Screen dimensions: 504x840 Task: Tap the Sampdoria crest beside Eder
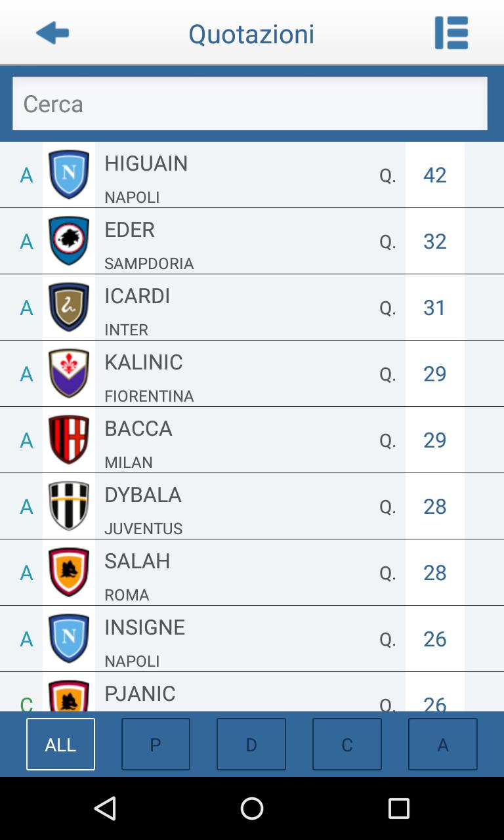pyautogui.click(x=69, y=241)
